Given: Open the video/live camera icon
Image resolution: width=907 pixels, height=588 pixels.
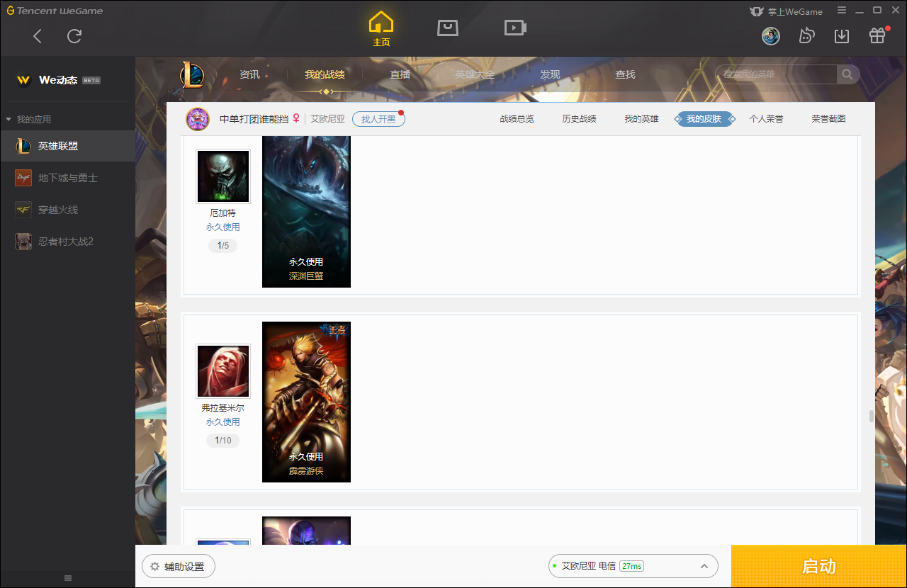Looking at the screenshot, I should pos(515,28).
